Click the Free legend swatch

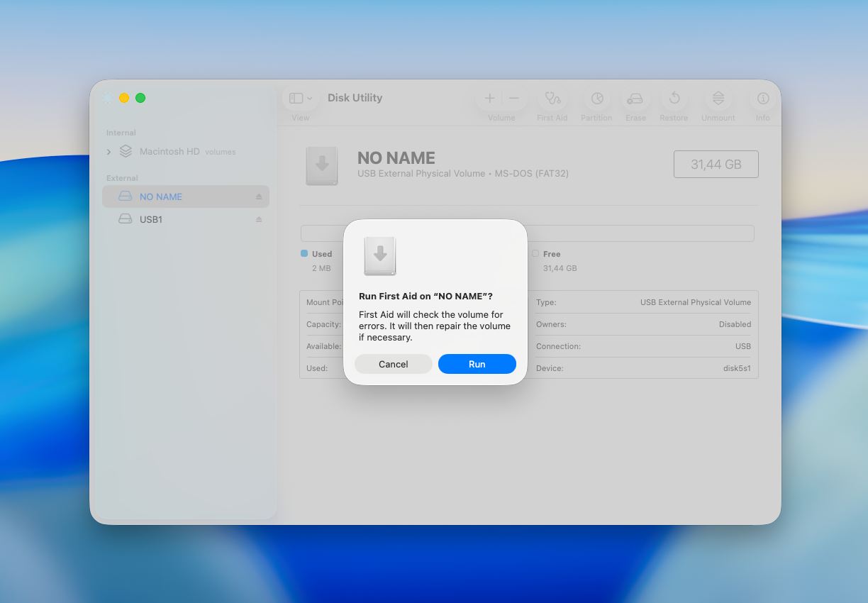pyautogui.click(x=535, y=253)
